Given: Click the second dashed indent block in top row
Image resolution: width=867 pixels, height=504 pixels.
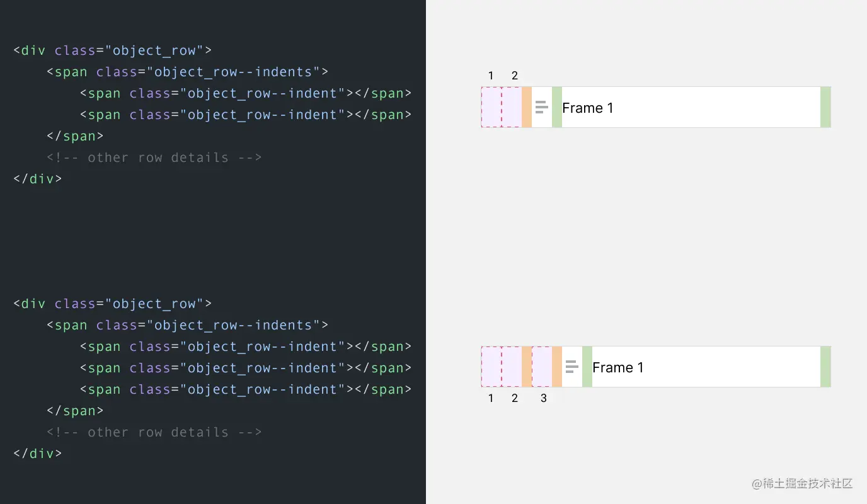Looking at the screenshot, I should (511, 107).
